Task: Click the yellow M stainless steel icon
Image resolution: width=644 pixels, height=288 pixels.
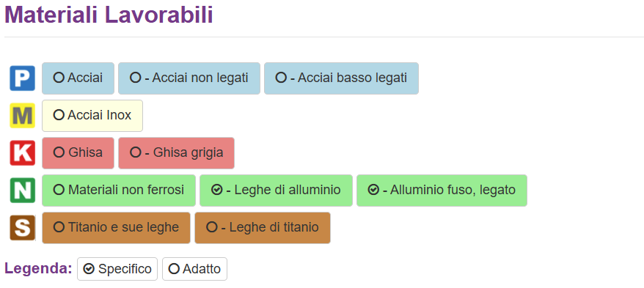Action: (x=23, y=116)
